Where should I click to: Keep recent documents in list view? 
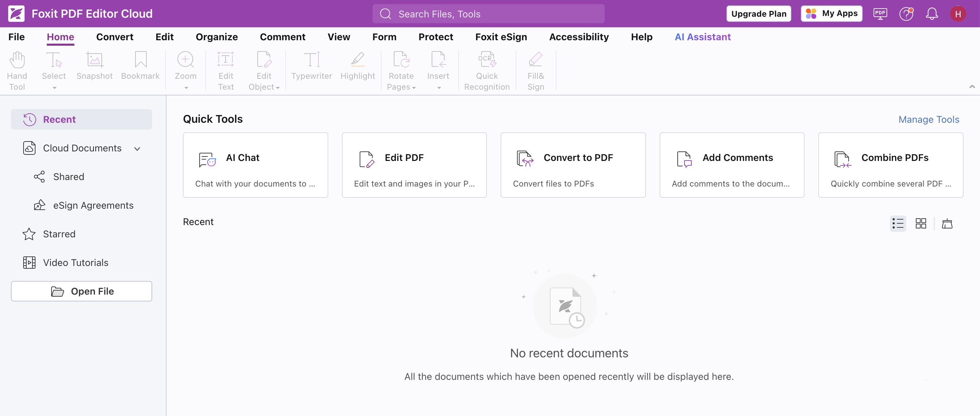pyautogui.click(x=897, y=224)
